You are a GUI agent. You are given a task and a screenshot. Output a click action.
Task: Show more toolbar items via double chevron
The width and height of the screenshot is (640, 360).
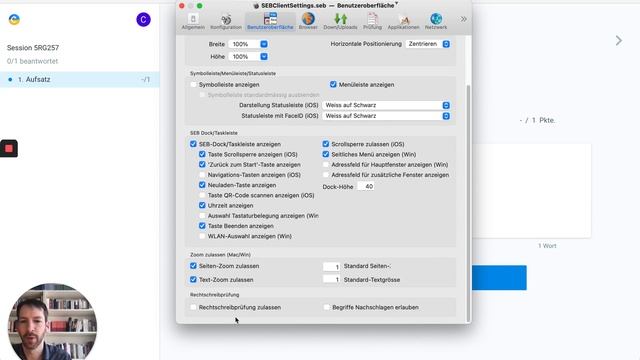464,19
